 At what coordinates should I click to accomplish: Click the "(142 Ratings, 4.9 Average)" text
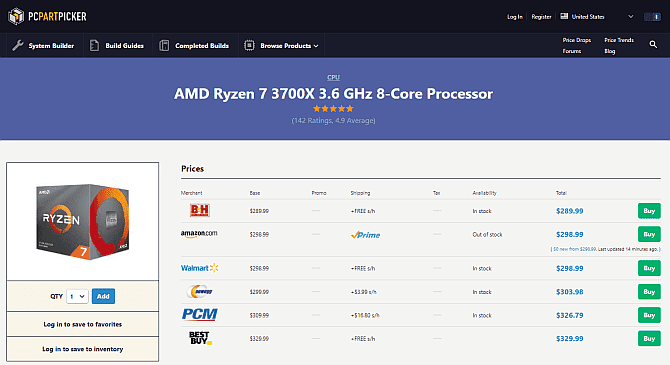(x=333, y=121)
